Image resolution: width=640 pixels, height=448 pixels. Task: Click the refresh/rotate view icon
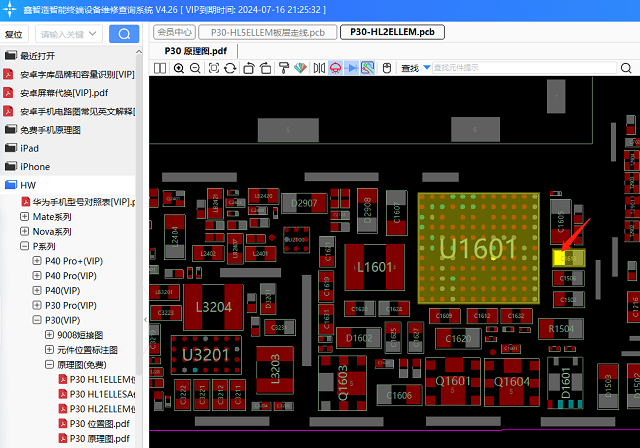coord(231,68)
